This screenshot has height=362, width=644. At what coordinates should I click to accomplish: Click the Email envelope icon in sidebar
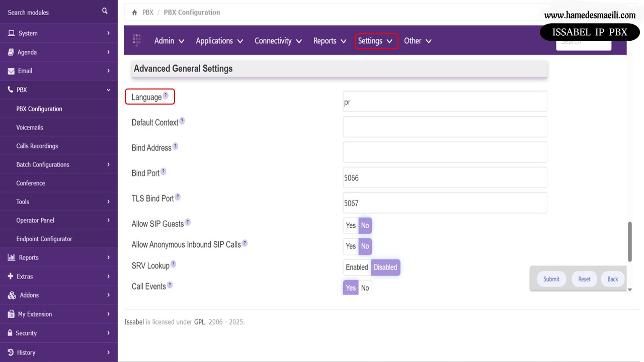point(11,71)
